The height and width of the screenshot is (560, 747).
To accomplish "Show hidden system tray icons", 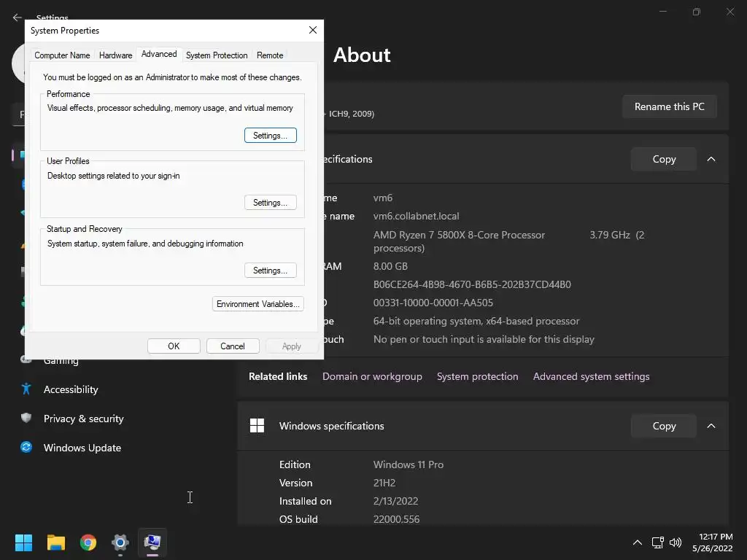I will pos(637,542).
